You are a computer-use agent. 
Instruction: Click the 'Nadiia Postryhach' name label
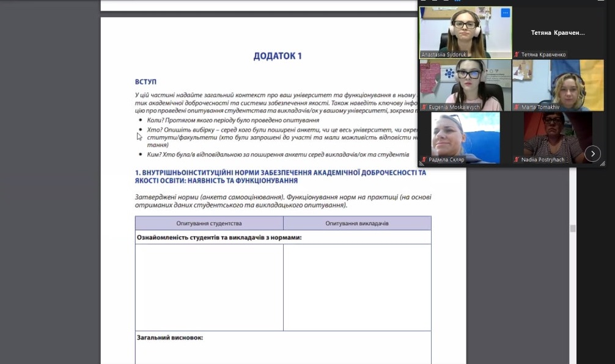[542, 159]
